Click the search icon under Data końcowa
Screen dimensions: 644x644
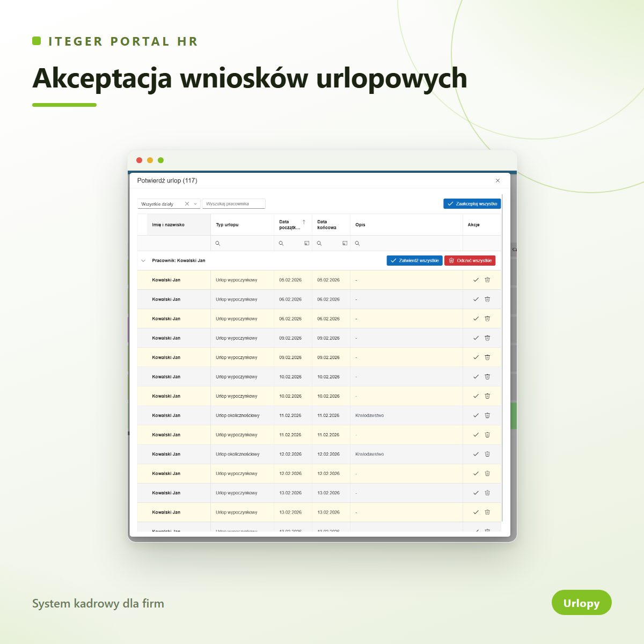coord(319,243)
